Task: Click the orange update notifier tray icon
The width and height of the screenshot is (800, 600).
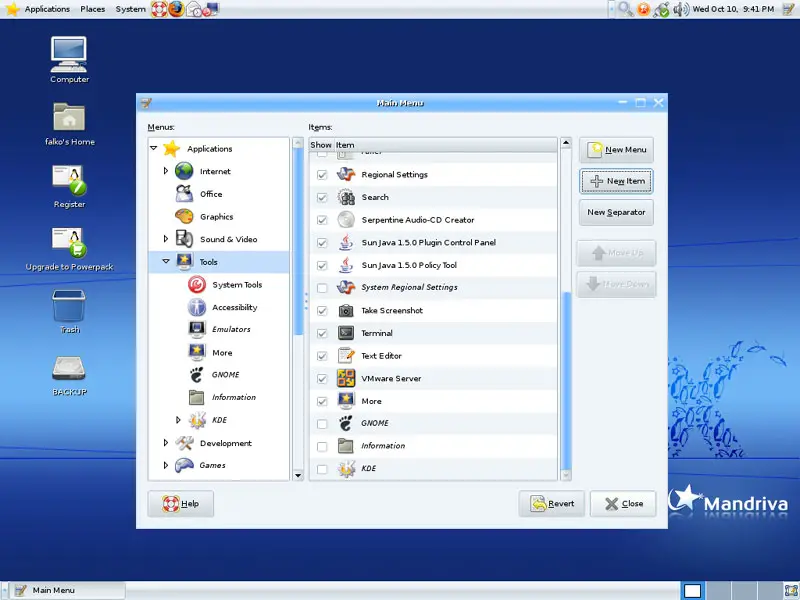Action: pyautogui.click(x=643, y=9)
